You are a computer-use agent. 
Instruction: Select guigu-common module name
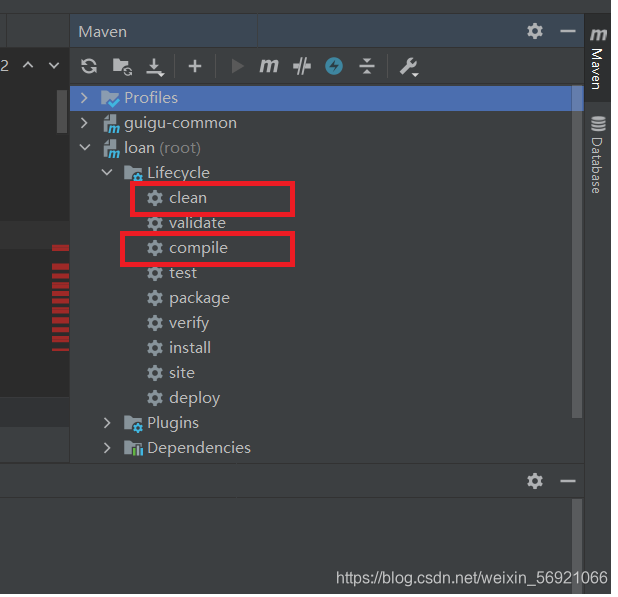[x=181, y=123]
